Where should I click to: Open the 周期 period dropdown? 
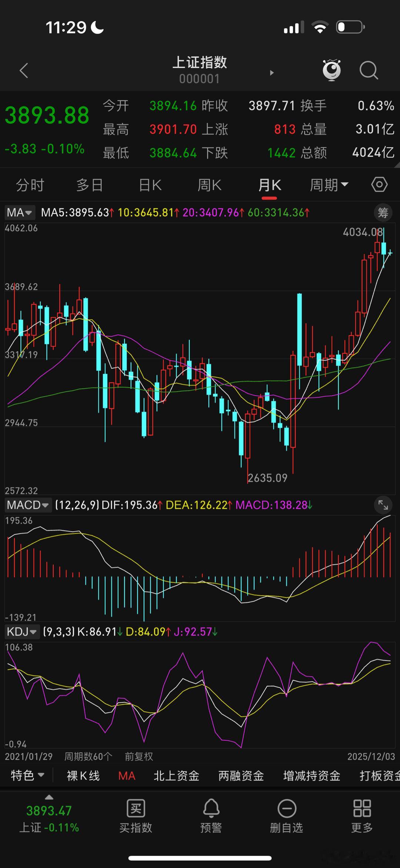[x=329, y=185]
